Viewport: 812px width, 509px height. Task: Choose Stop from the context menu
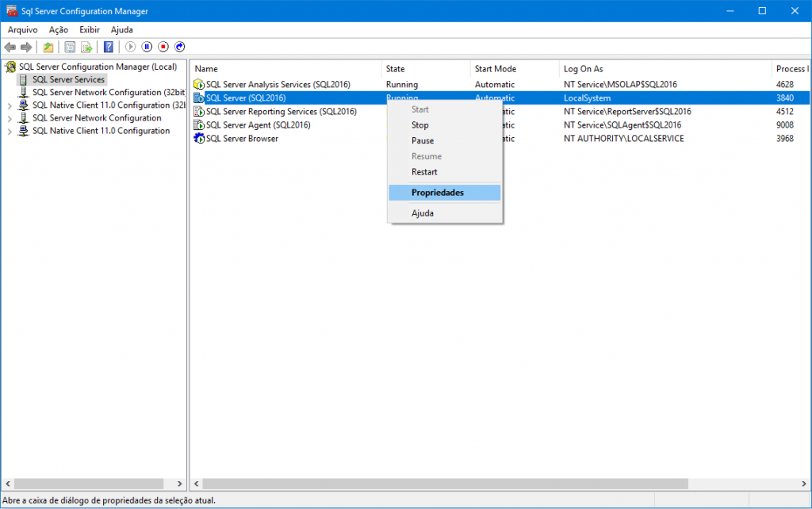[445, 125]
